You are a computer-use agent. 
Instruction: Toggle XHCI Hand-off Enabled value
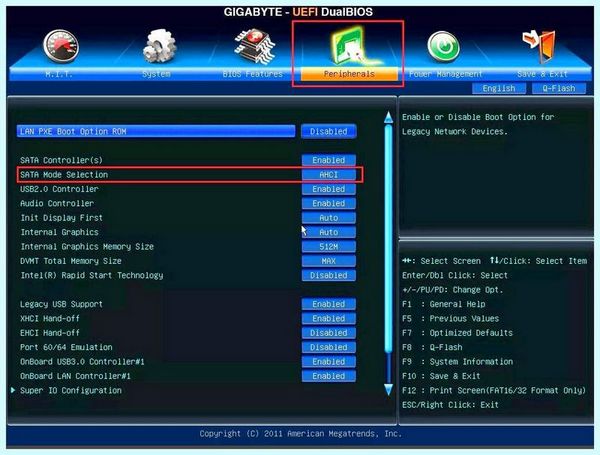pyautogui.click(x=329, y=318)
